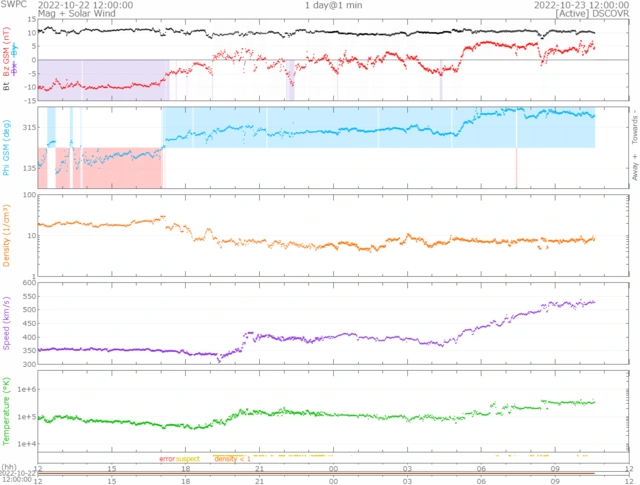Click the 315 tick on the Phi axis

click(x=29, y=127)
